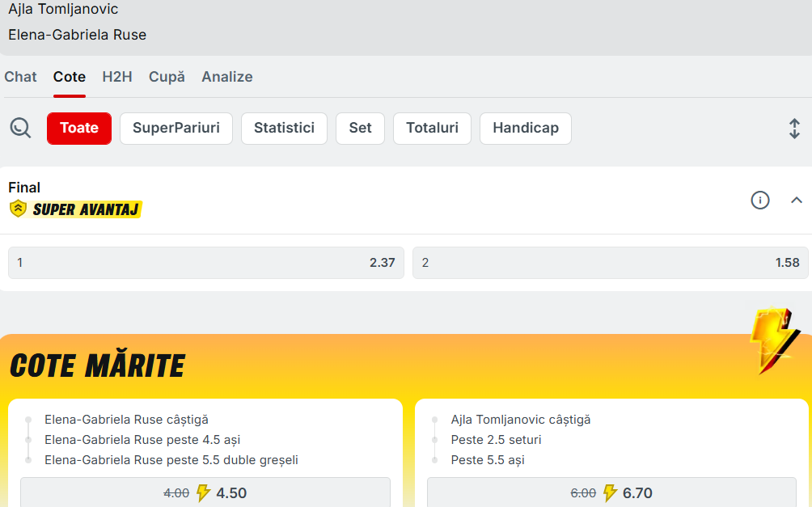Select the Cote tab
The height and width of the screenshot is (507, 812).
(x=70, y=77)
